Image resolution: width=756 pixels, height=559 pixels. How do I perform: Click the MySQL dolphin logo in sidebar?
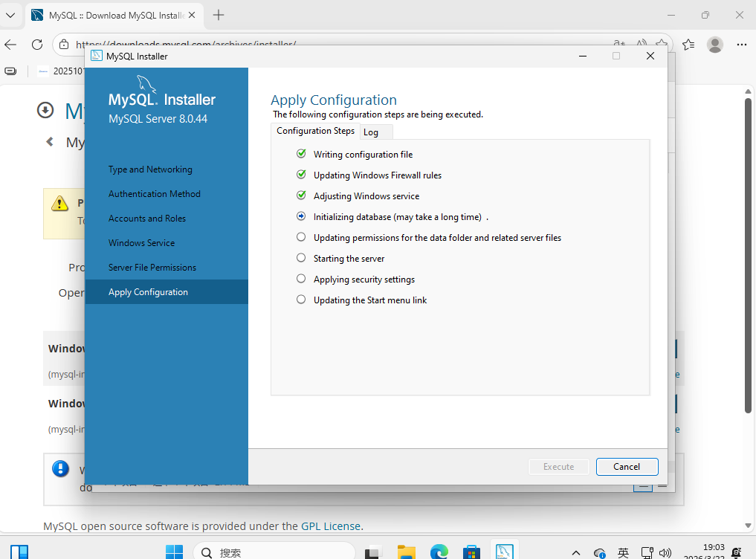(146, 84)
